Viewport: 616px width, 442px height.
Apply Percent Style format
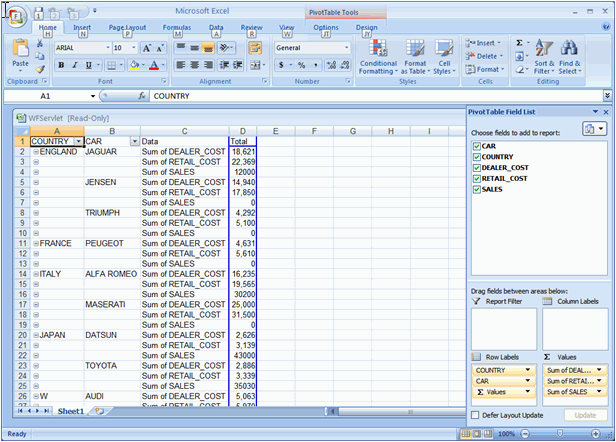(x=301, y=65)
